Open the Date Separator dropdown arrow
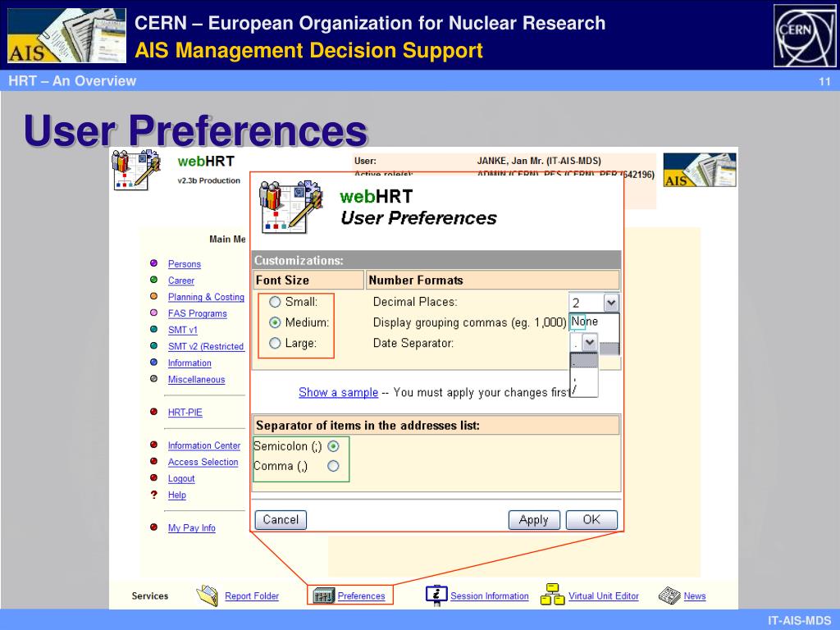 pos(589,342)
